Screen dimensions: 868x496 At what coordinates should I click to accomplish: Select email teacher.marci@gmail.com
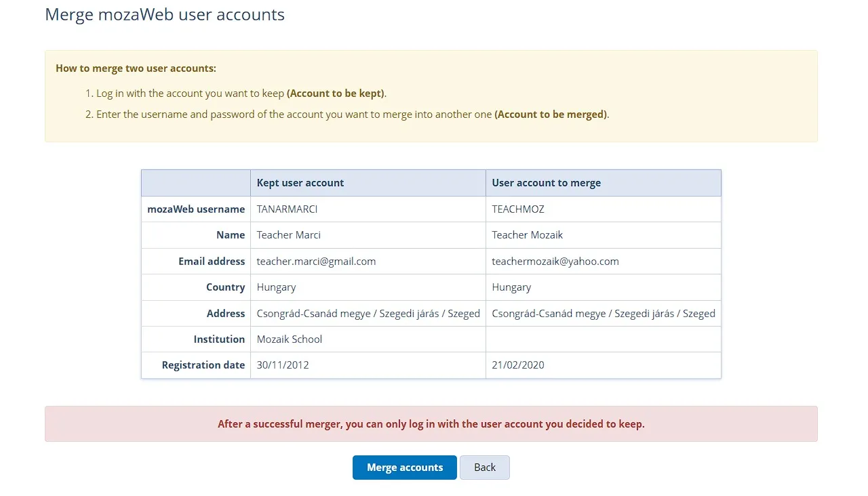(x=316, y=262)
